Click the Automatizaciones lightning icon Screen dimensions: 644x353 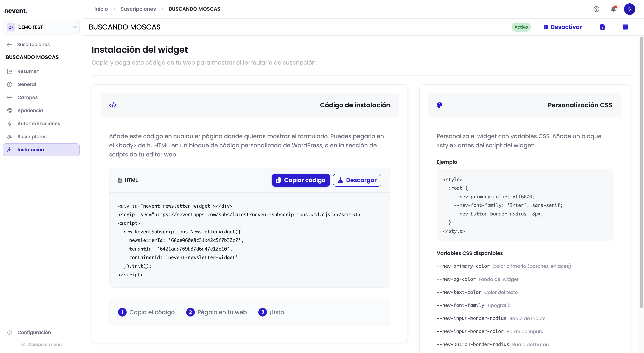(9, 124)
